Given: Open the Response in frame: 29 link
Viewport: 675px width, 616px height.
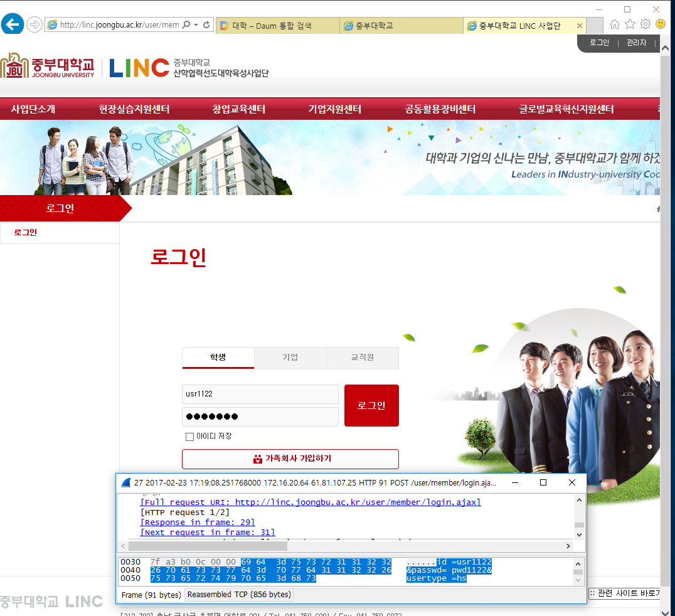Looking at the screenshot, I should (198, 522).
